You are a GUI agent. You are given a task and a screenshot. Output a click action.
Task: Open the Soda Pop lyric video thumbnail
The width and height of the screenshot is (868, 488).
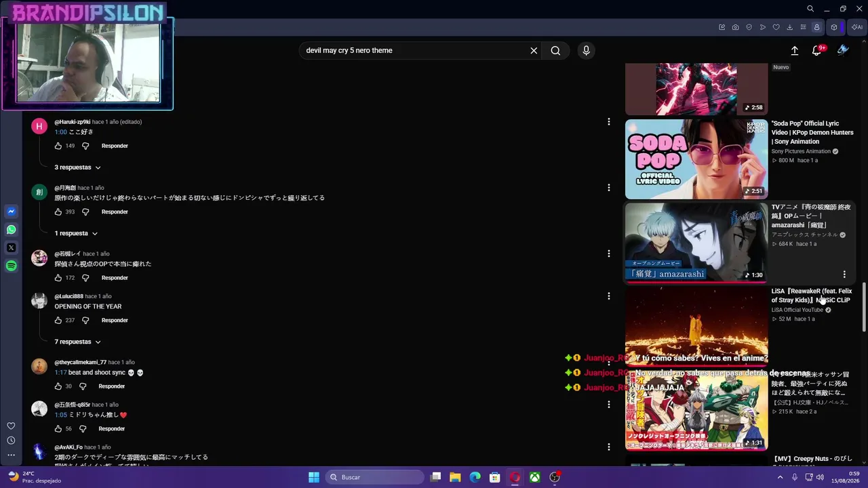tap(696, 159)
